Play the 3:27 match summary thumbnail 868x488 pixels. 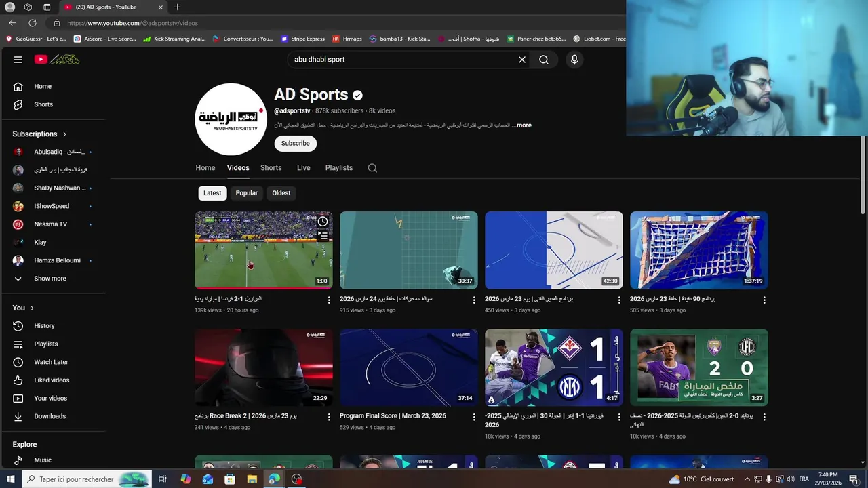[699, 367]
